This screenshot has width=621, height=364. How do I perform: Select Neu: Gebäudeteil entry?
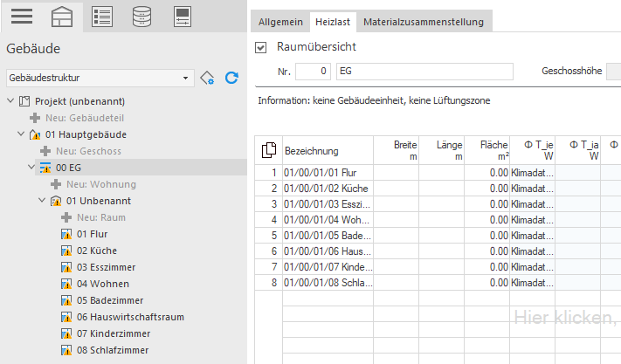85,118
